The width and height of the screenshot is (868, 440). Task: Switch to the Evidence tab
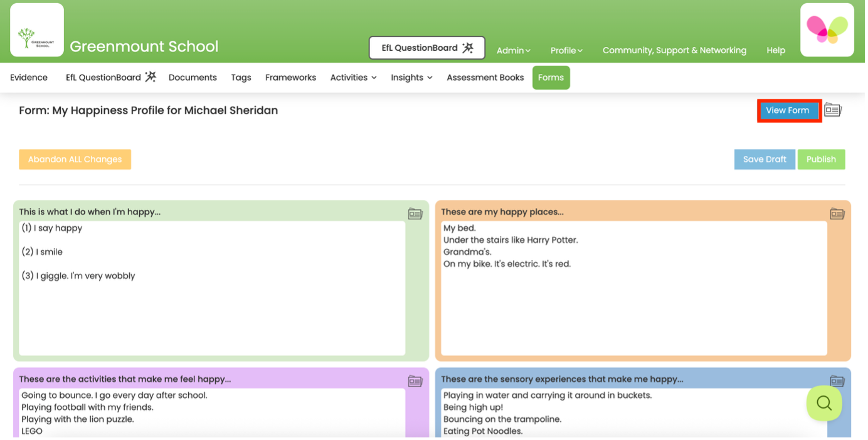tap(28, 77)
